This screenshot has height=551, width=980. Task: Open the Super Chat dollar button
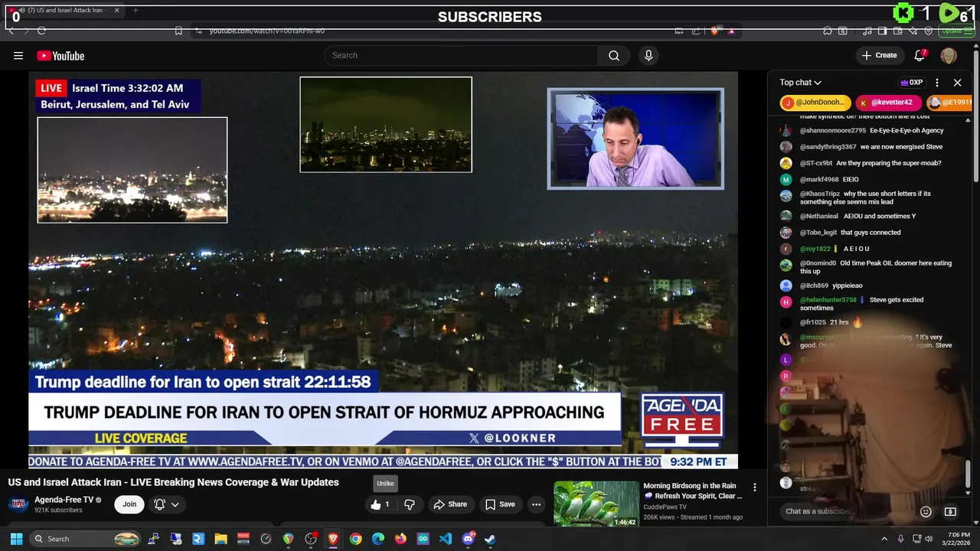(x=950, y=511)
